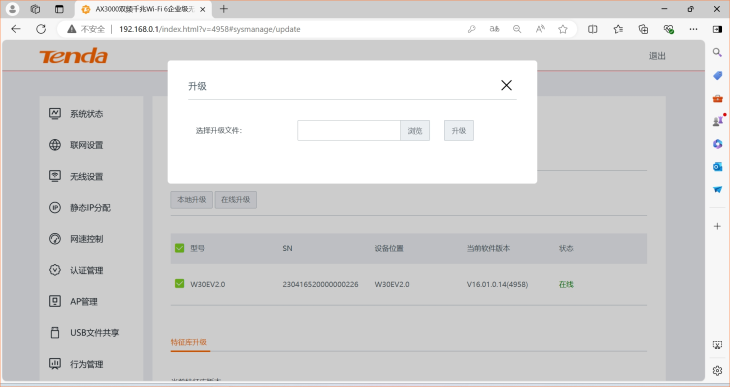
Task: Open 认证管理 shield icon
Action: 55,270
